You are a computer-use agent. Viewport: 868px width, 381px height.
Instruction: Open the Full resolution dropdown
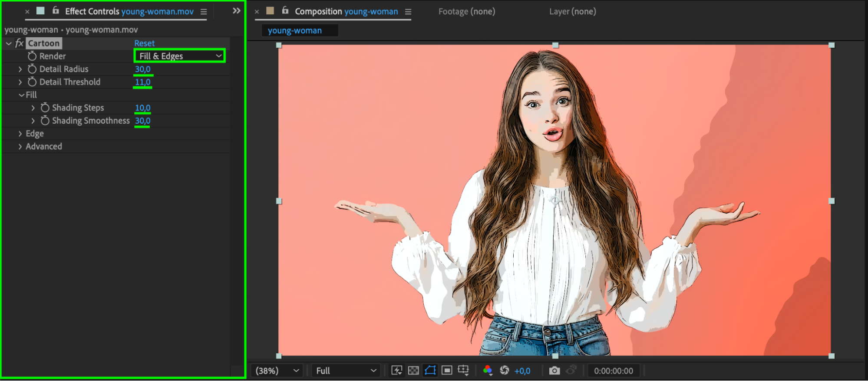click(x=345, y=371)
